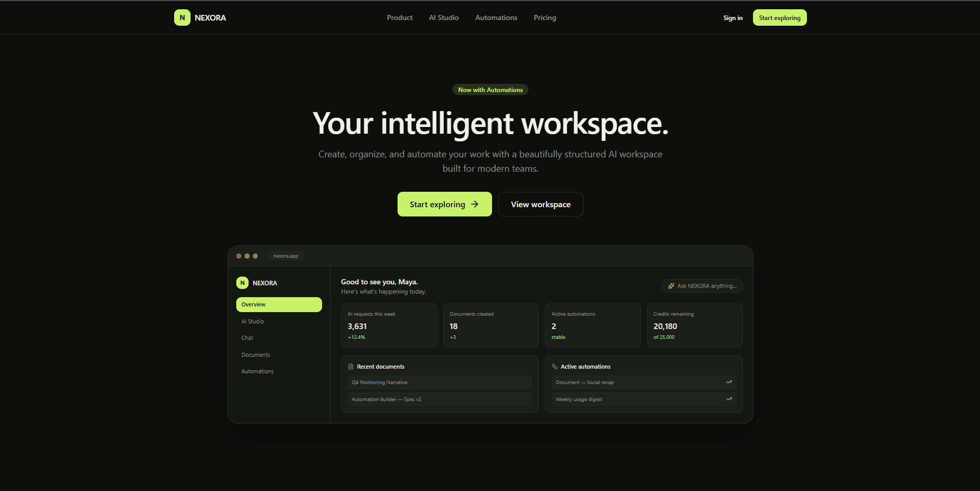Click trend arrow on Document → Social recap
This screenshot has height=491, width=980.
pos(729,382)
